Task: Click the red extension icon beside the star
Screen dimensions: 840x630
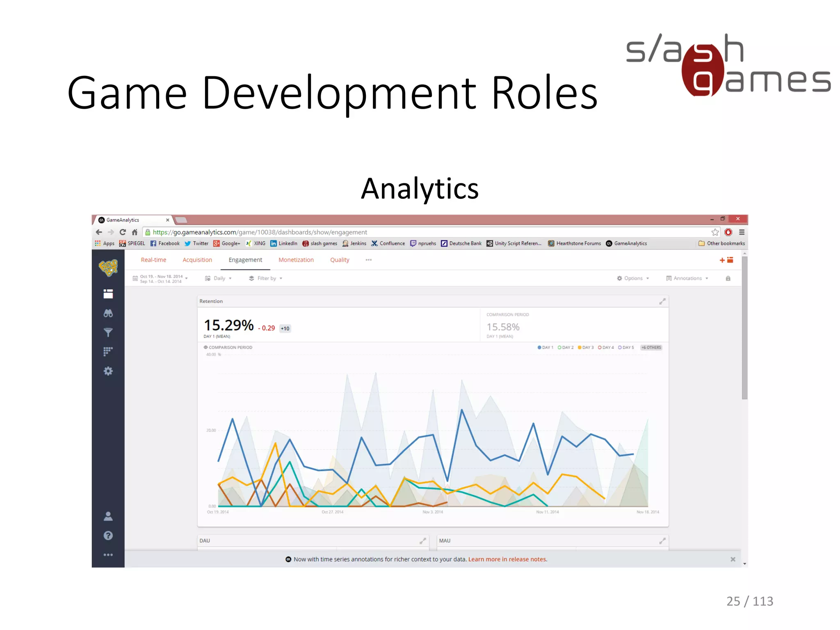Action: [x=728, y=232]
